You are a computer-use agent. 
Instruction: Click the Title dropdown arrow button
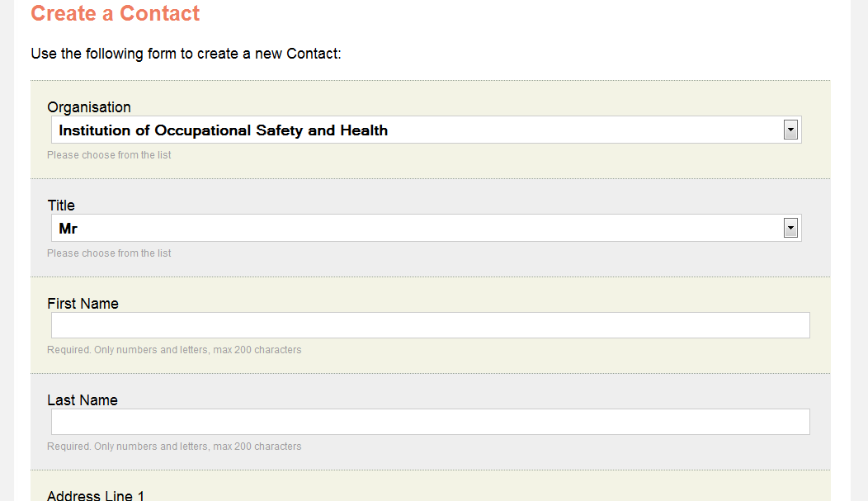pyautogui.click(x=790, y=228)
